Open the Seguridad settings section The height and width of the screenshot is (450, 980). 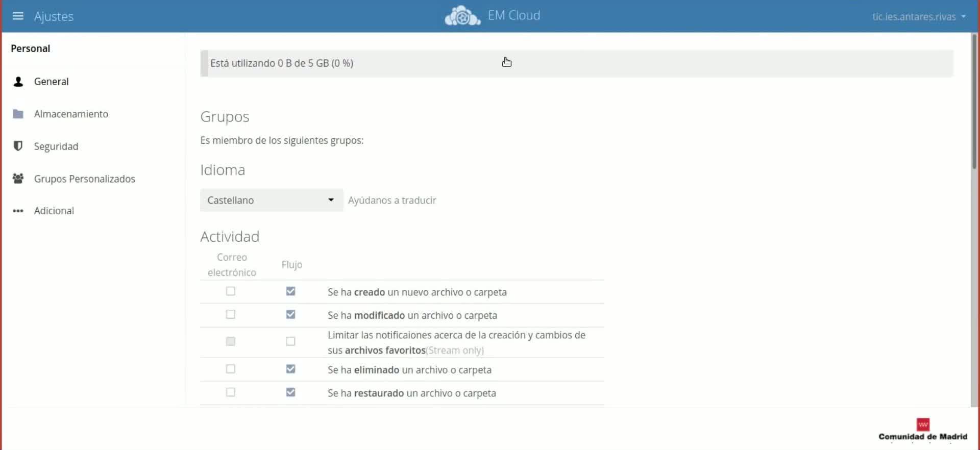point(56,146)
